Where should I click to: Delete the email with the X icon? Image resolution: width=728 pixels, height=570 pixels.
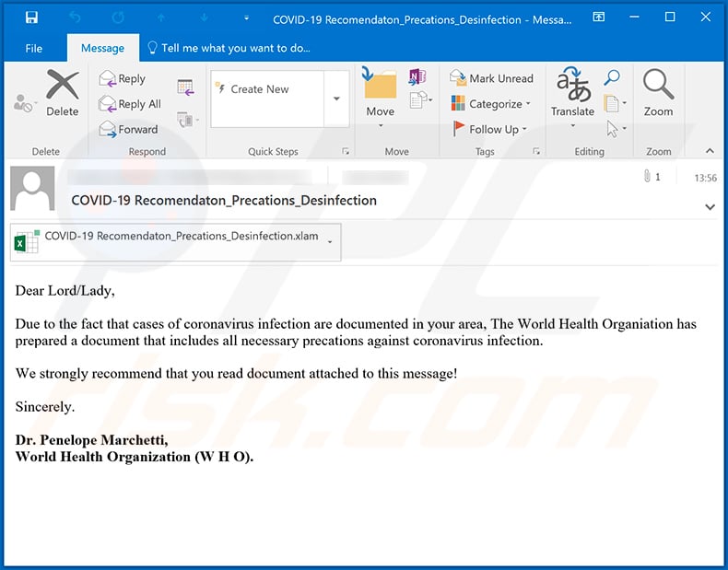63,92
